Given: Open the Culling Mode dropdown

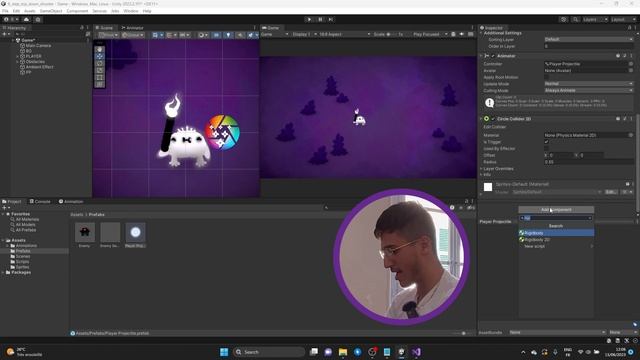Looking at the screenshot, I should tap(589, 90).
